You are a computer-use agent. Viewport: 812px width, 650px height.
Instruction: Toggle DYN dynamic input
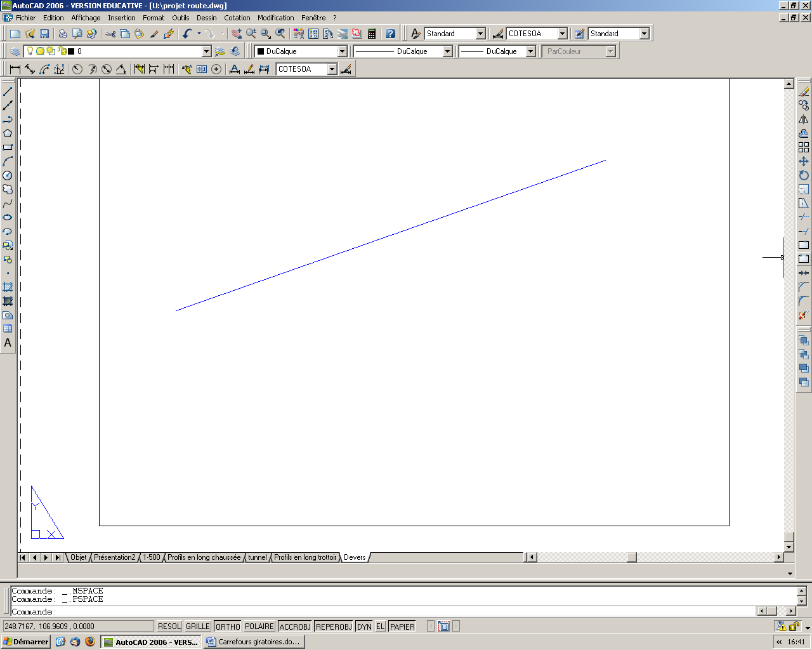coord(364,627)
